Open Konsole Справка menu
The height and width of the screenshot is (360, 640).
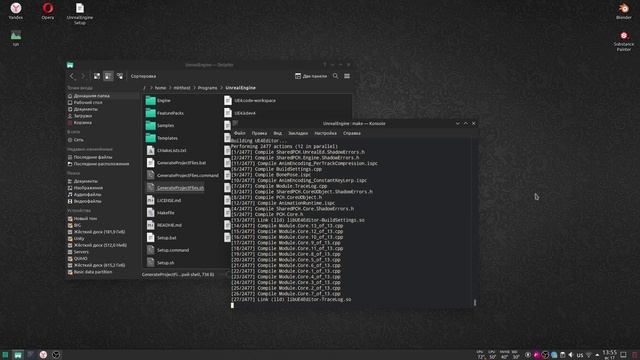click(x=351, y=133)
